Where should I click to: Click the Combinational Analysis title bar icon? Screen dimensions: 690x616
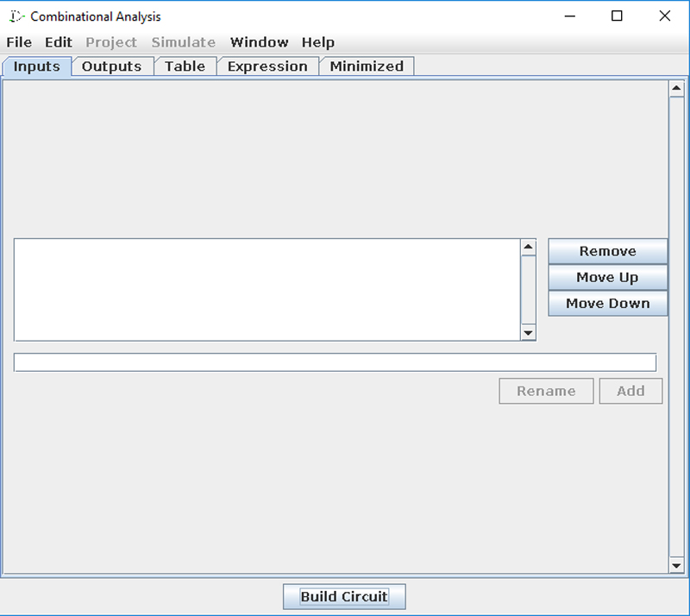coord(16,16)
